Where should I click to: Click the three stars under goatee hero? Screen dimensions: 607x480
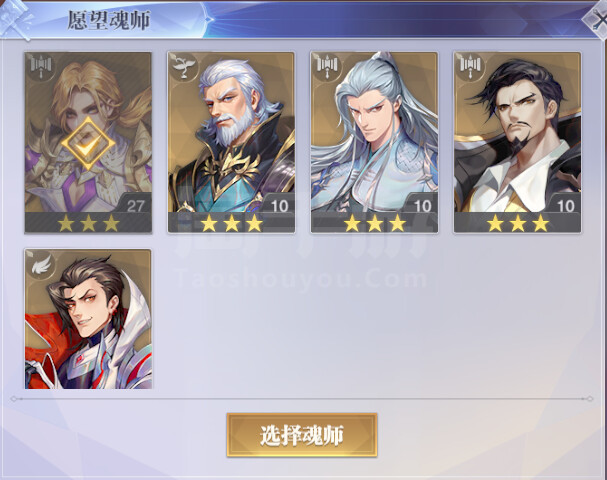[x=517, y=223]
